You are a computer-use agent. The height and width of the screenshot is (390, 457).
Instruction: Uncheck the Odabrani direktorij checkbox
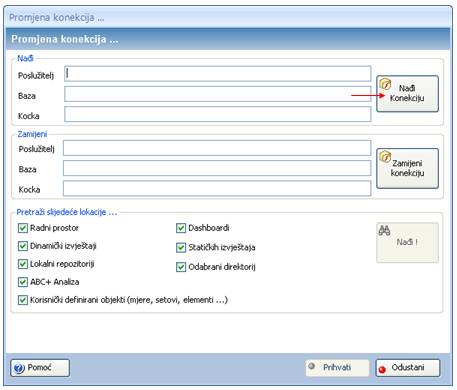tap(181, 267)
